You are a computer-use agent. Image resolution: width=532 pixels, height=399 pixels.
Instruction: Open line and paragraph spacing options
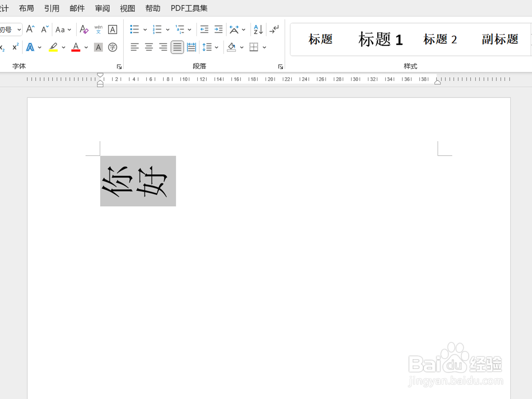pyautogui.click(x=207, y=47)
